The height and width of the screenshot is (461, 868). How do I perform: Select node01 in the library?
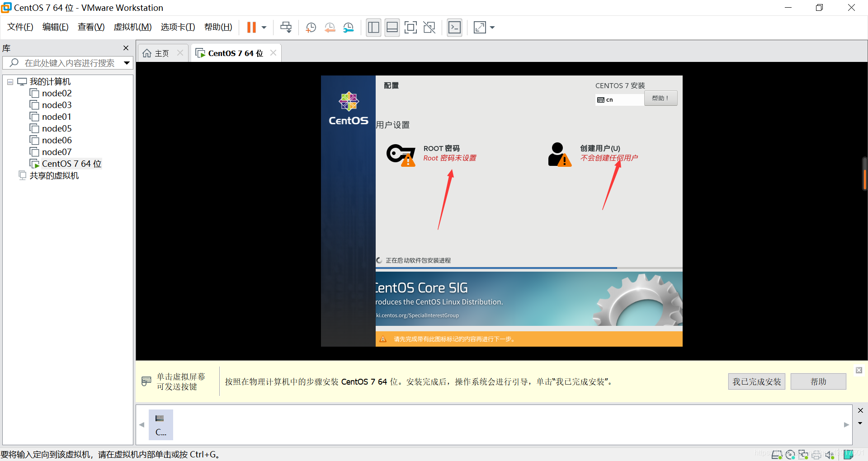57,117
